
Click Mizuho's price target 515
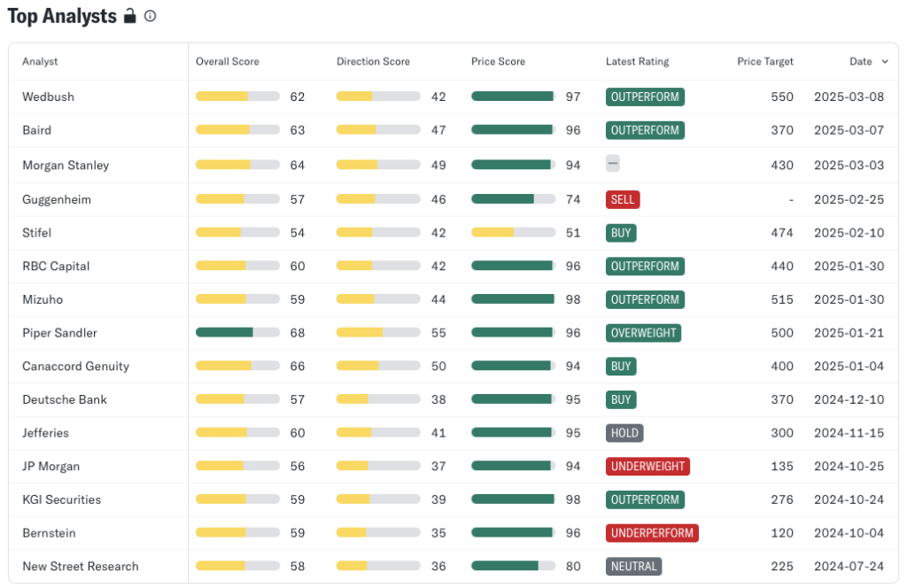pos(782,299)
